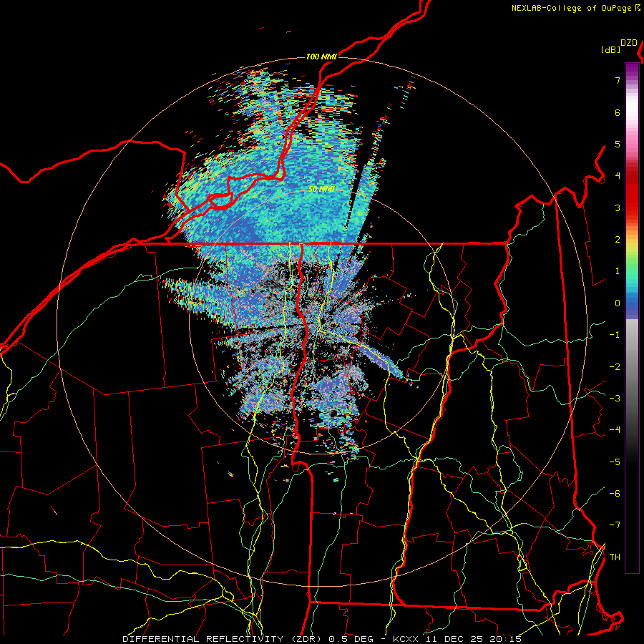Image resolution: width=644 pixels, height=644 pixels.
Task: Click the 100 NMI range ring label
Action: [x=321, y=57]
